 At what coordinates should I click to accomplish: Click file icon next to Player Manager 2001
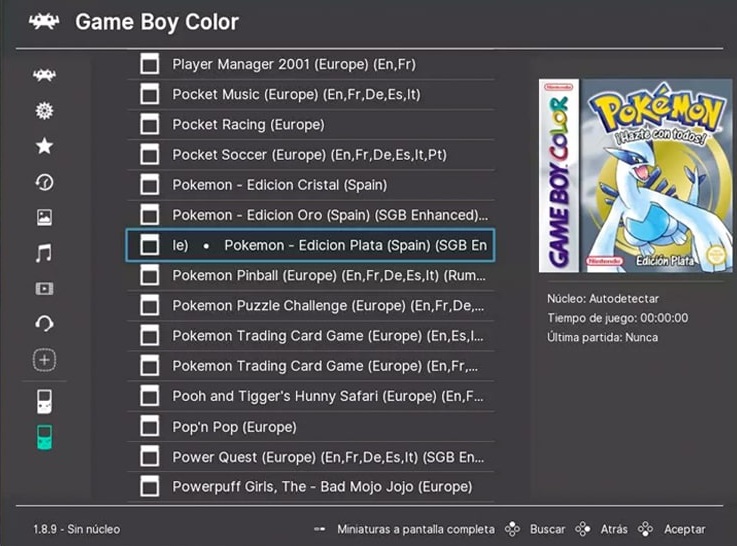coord(149,64)
